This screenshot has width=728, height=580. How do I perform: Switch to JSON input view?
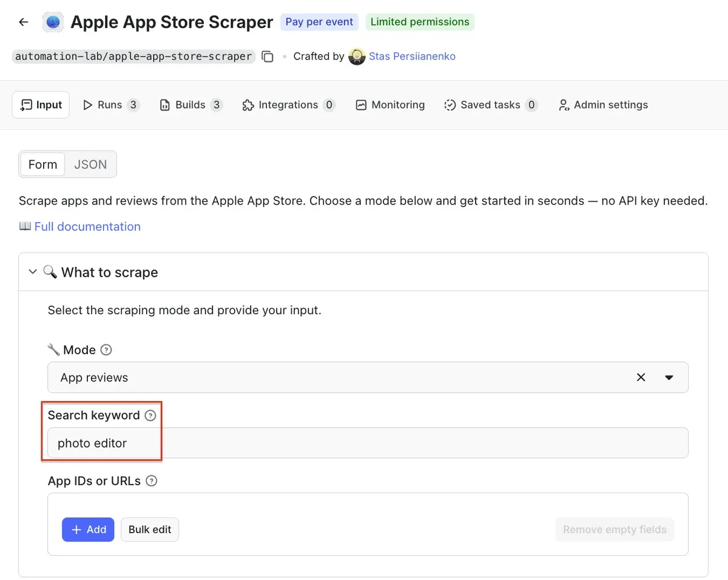click(90, 164)
